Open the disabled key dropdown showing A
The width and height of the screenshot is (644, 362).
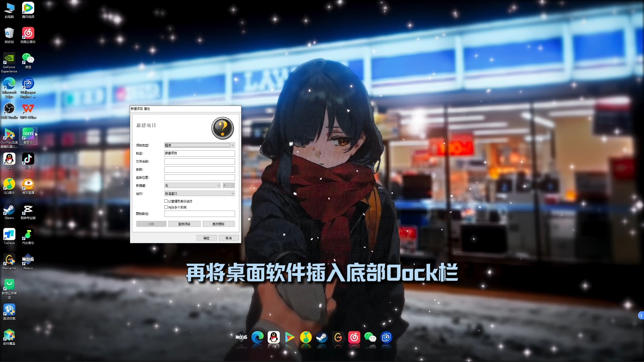pyautogui.click(x=229, y=185)
